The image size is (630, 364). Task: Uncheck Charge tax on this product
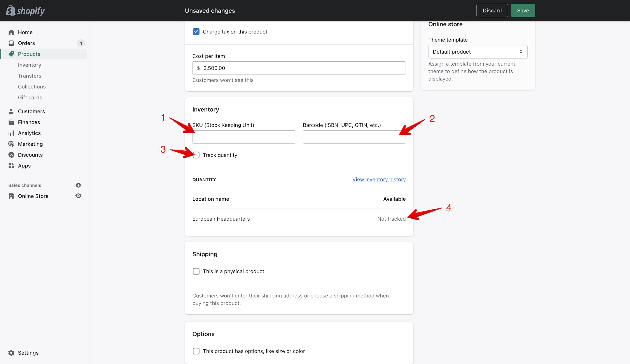click(196, 32)
